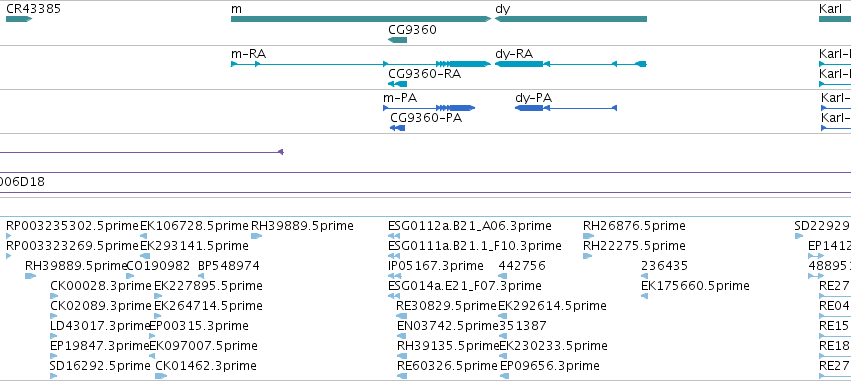Select the CG9360-RA transcript glyph
851x381 pixels.
397,84
